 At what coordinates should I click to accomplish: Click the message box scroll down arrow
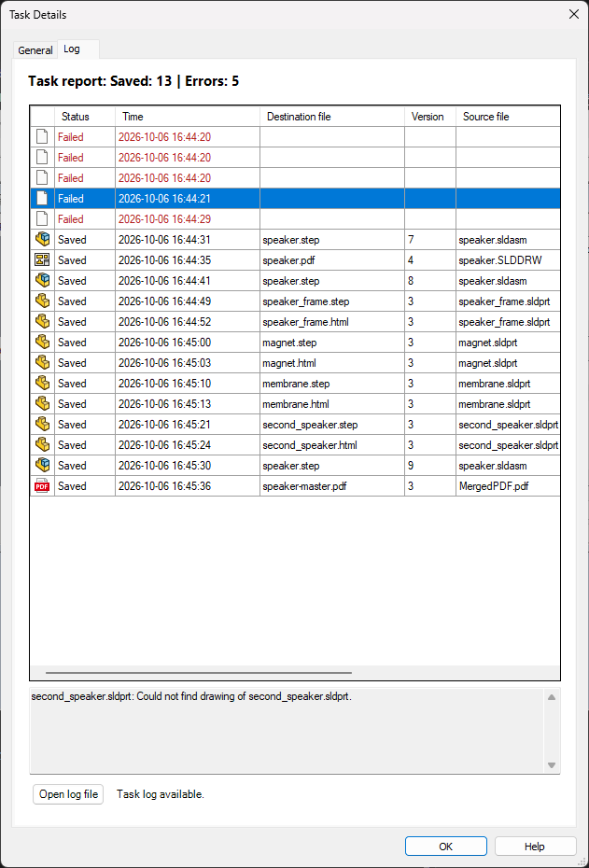coord(552,765)
